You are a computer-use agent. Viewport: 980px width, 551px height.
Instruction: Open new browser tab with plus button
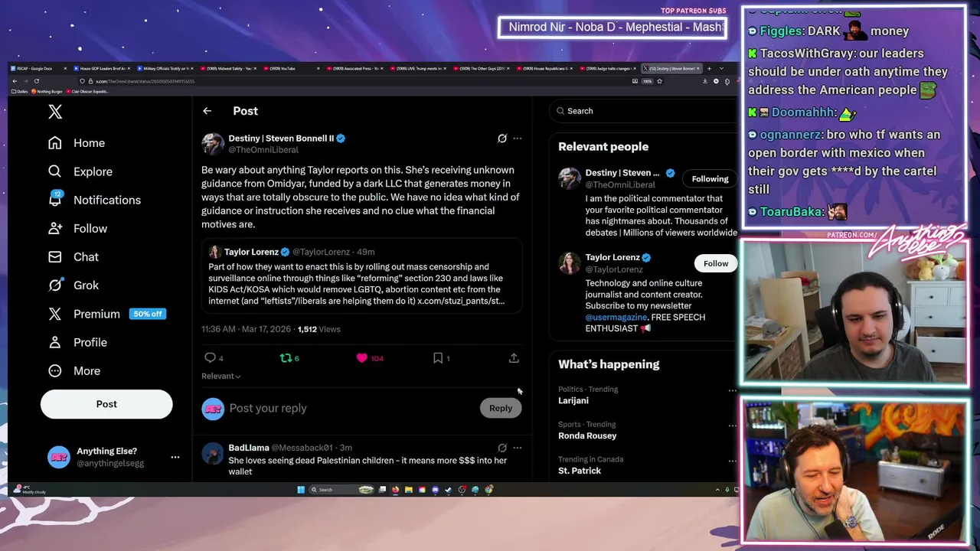click(x=709, y=69)
